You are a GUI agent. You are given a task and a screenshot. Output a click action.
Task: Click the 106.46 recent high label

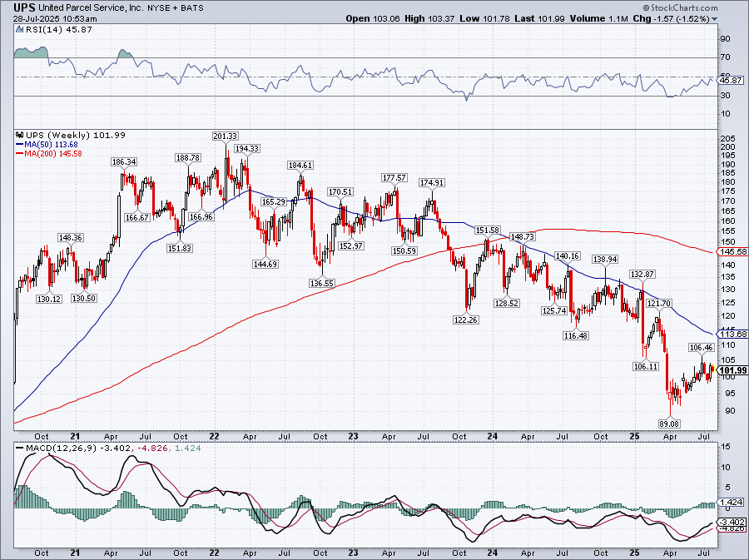701,347
